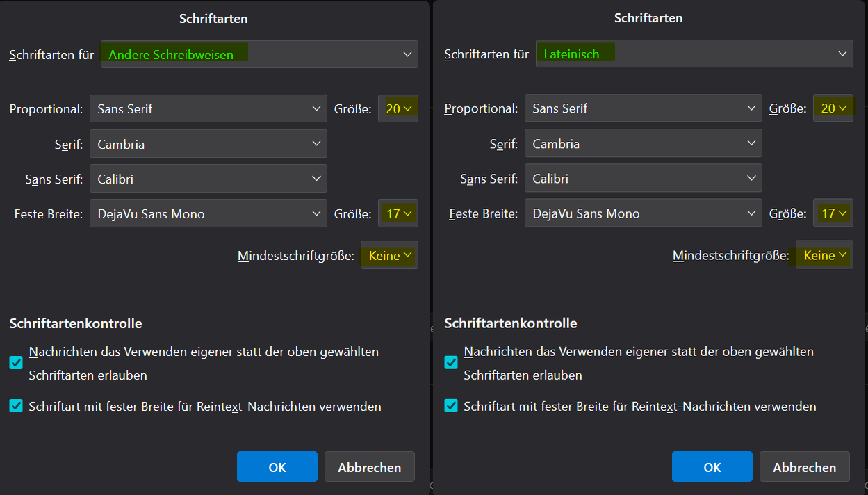This screenshot has width=868, height=495.
Task: Open Serif Cambria dropdown in Lateinisch dialog
Action: click(x=643, y=144)
